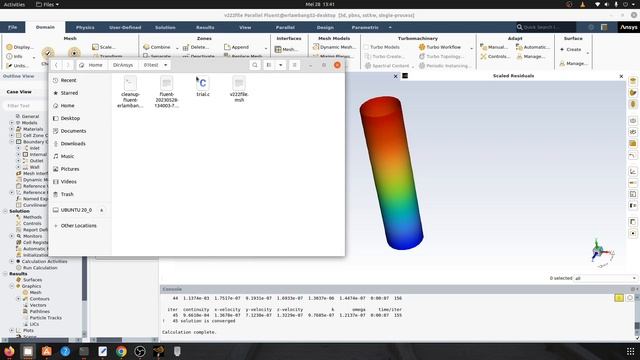Open the mesh Units settings
The width and height of the screenshot is (640, 360).
point(17,65)
